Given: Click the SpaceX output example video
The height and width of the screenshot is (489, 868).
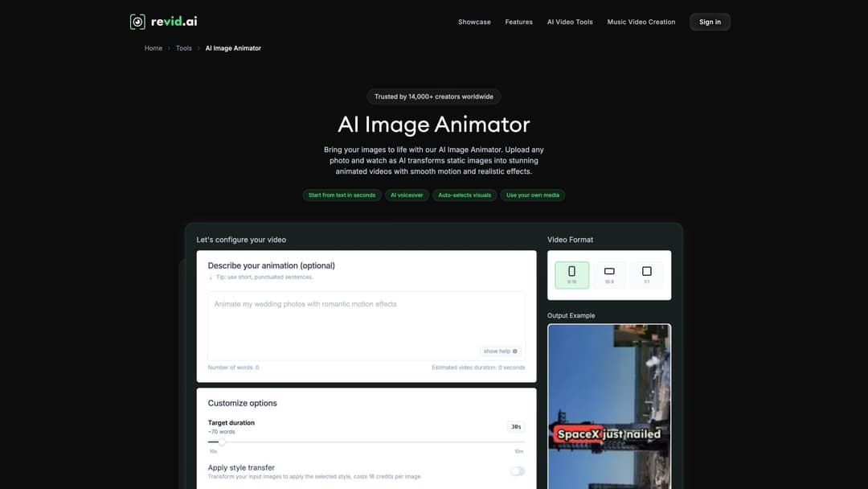Looking at the screenshot, I should point(609,406).
